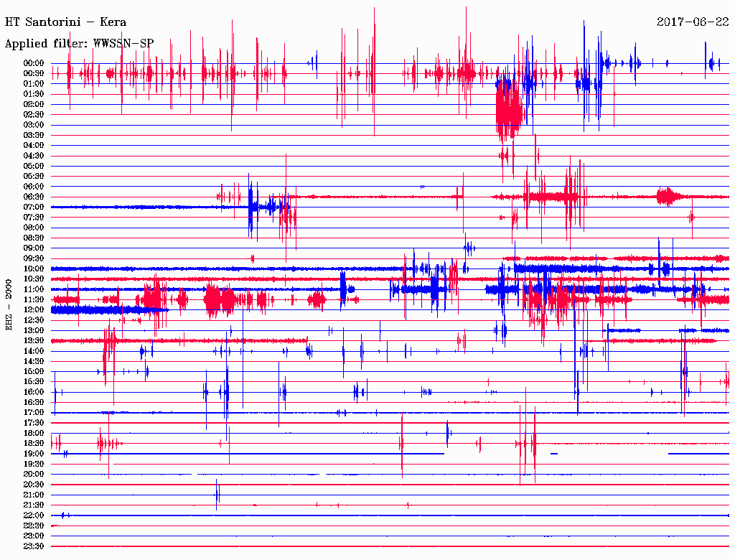This screenshot has width=735, height=560.
Task: Select the 11:30 time label
Action: pos(34,299)
